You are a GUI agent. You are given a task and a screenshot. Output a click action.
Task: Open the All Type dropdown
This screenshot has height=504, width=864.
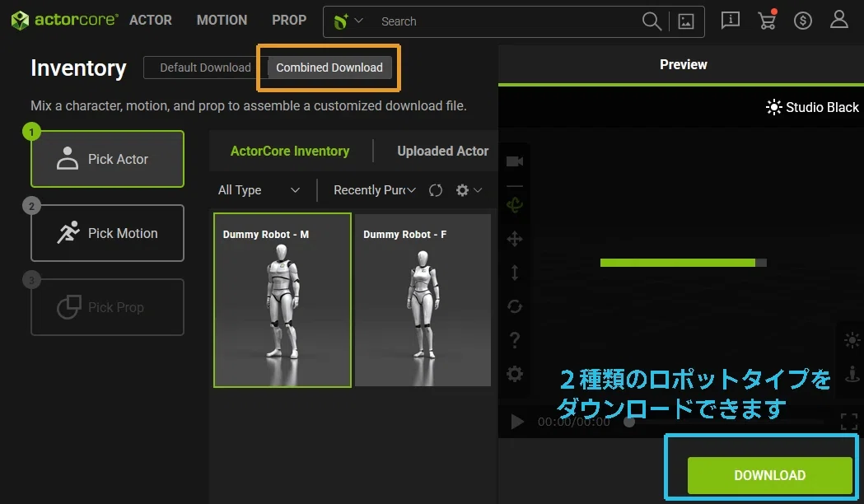[x=259, y=190]
